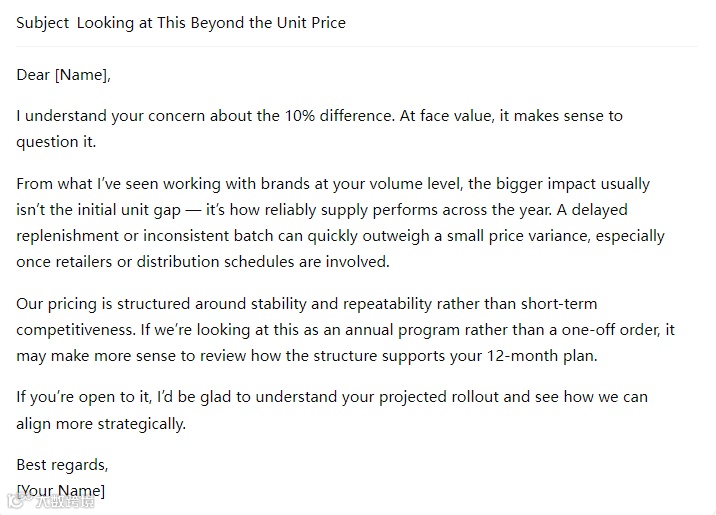Click the "Best regards," closing line
The height and width of the screenshot is (515, 716).
(x=62, y=465)
